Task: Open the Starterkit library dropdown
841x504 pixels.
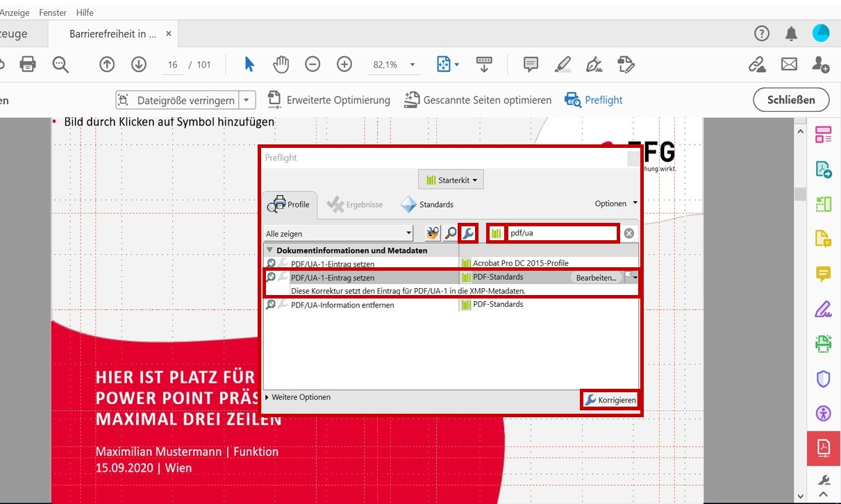Action: tap(451, 180)
